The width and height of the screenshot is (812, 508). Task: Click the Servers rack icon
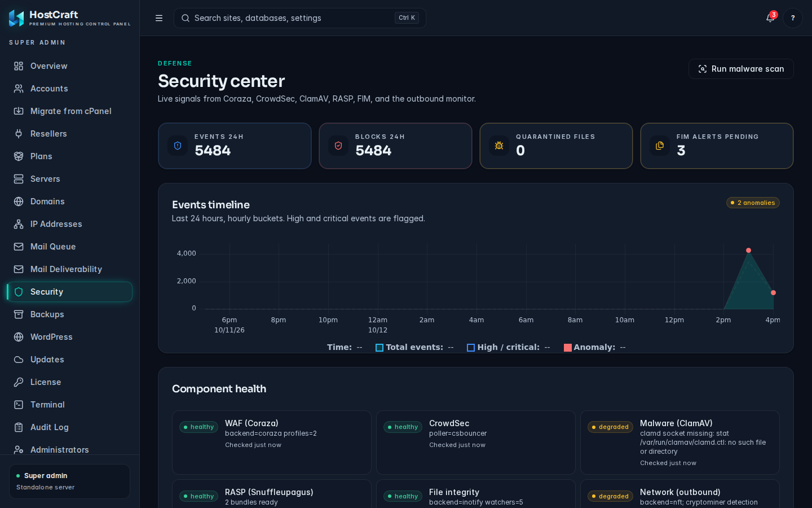click(19, 179)
